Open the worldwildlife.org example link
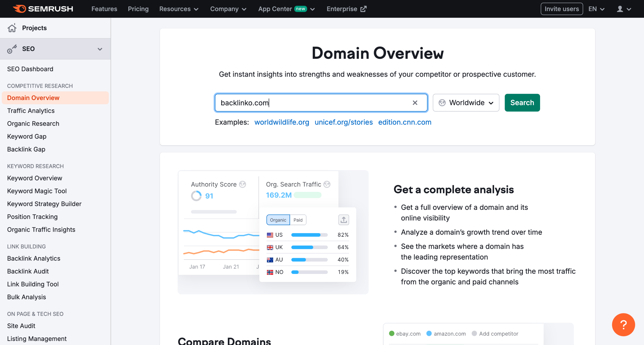The width and height of the screenshot is (644, 345). 282,122
